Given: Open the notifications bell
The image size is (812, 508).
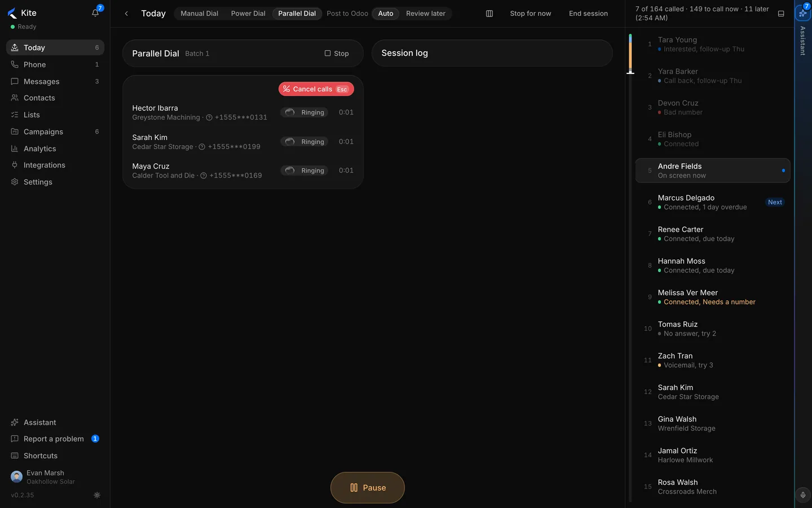Looking at the screenshot, I should (95, 13).
